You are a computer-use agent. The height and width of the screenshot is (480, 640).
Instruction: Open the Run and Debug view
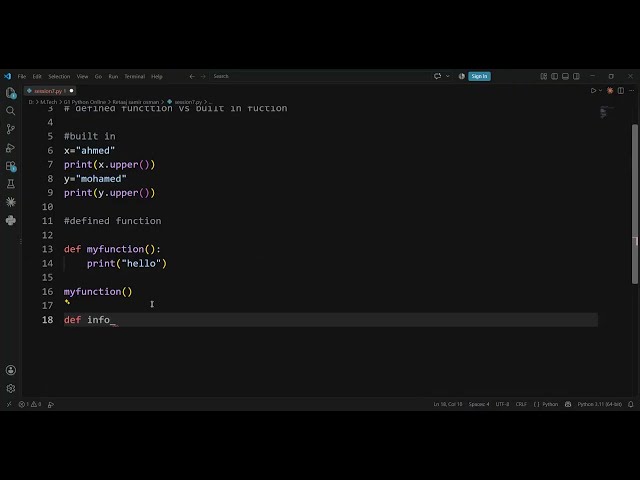(x=11, y=148)
